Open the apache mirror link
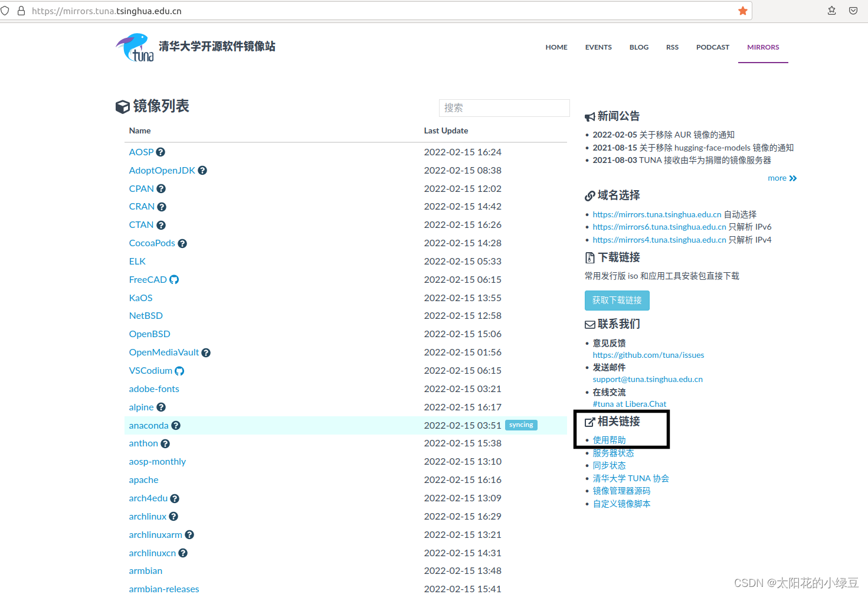This screenshot has width=868, height=594. [143, 479]
